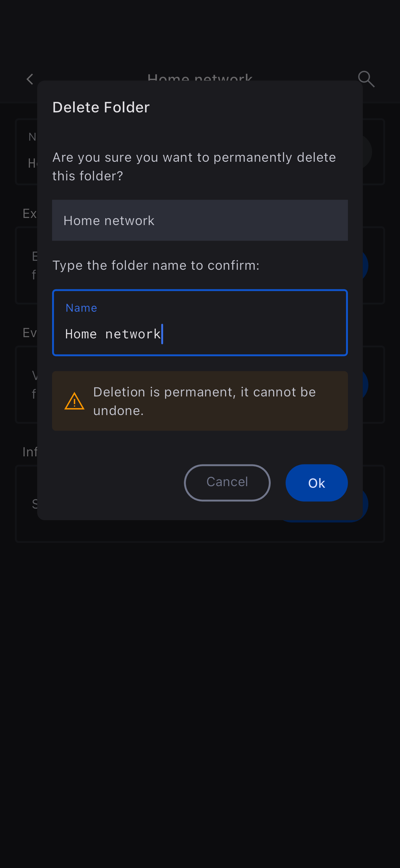This screenshot has width=400, height=868.
Task: Click the "Home network" page header title
Action: [x=200, y=76]
